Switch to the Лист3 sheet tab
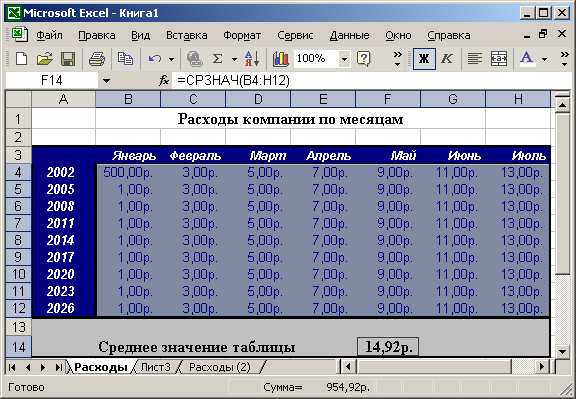 click(x=156, y=367)
